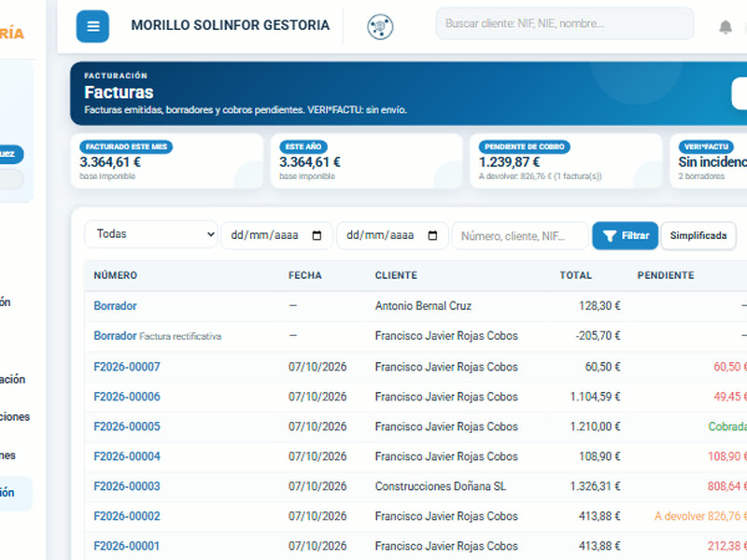Click client Construcciones Doñana SL
747x560 pixels.
tap(440, 486)
